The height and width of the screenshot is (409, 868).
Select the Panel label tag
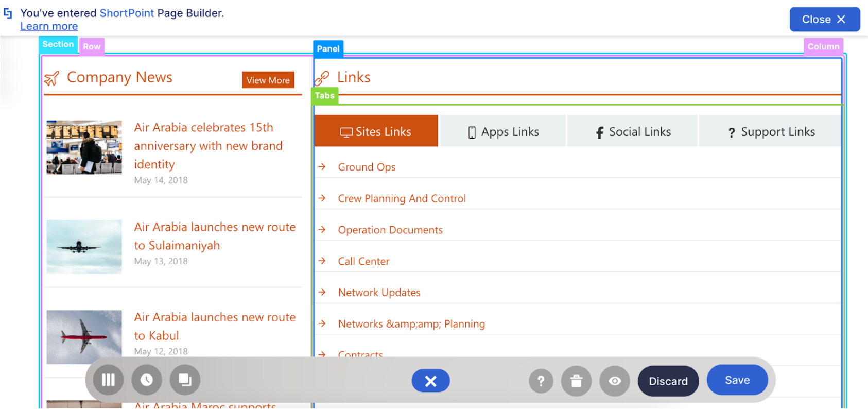tap(328, 48)
